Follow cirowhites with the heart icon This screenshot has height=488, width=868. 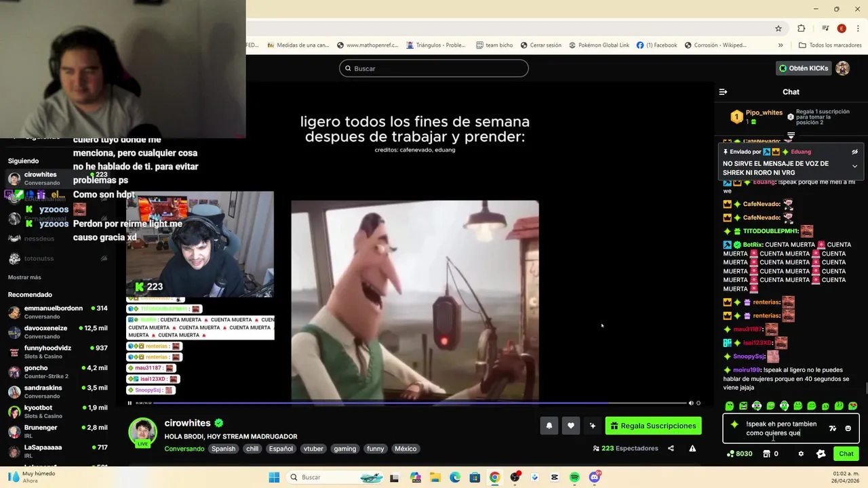pyautogui.click(x=571, y=426)
